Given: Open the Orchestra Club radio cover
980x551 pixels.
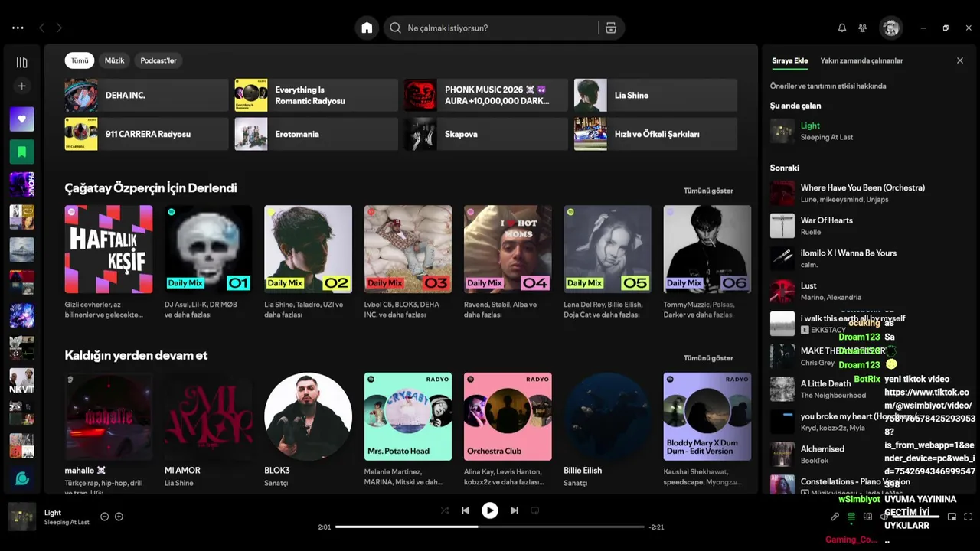Looking at the screenshot, I should pos(508,416).
